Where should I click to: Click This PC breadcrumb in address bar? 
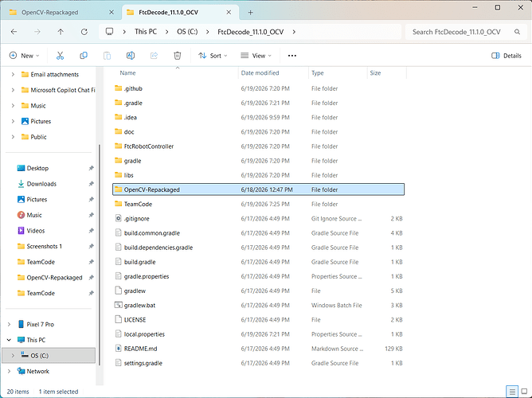[x=146, y=32]
